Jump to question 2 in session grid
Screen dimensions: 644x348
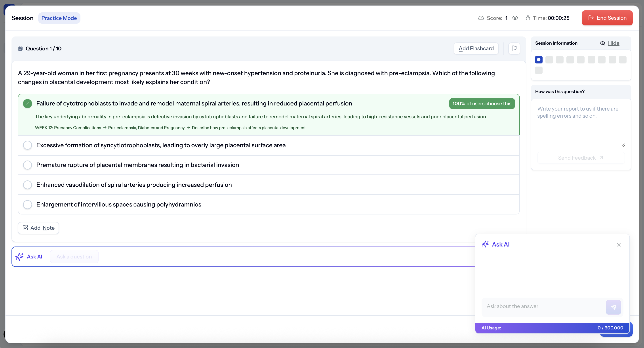(x=549, y=59)
